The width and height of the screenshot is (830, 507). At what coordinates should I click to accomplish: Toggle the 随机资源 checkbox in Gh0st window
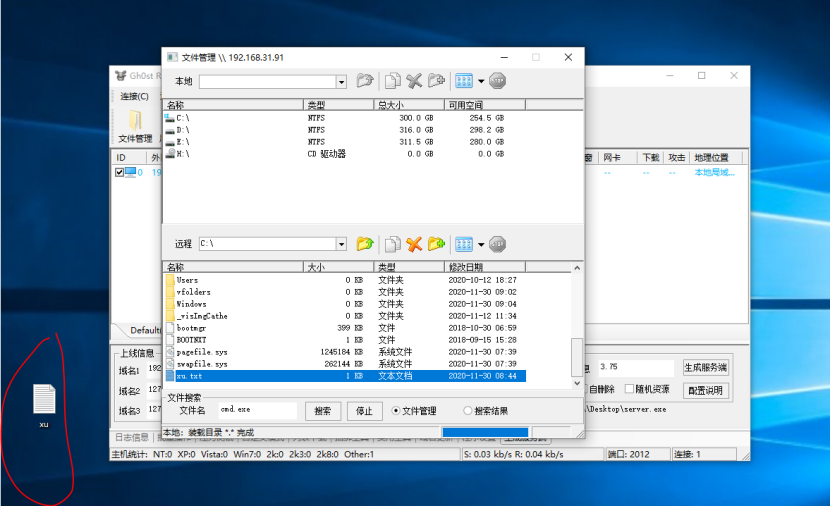click(x=629, y=389)
